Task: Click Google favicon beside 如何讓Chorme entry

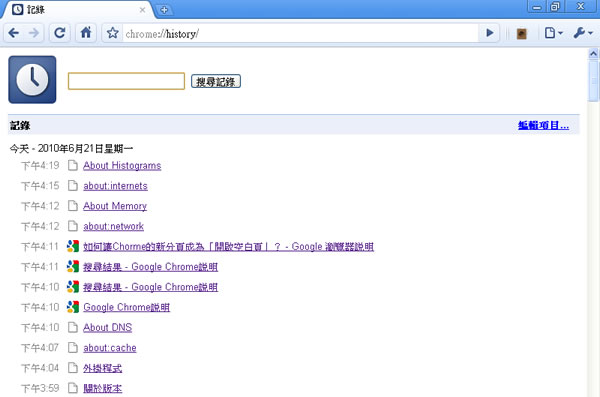Action: coord(73,246)
